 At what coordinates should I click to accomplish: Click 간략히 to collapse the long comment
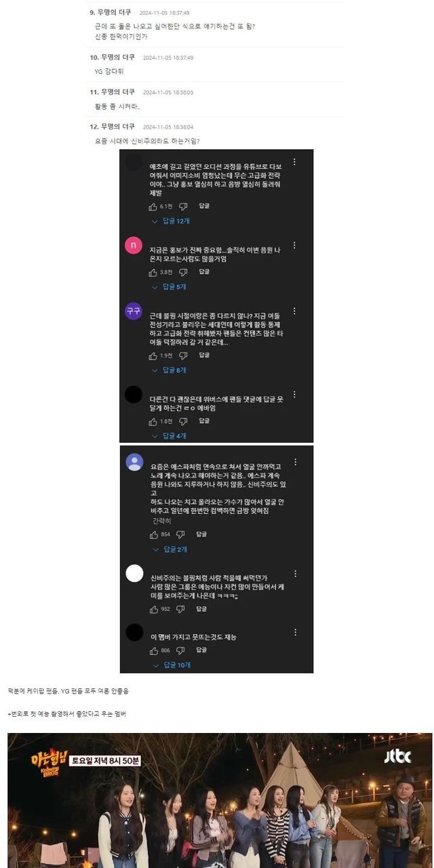click(x=161, y=521)
